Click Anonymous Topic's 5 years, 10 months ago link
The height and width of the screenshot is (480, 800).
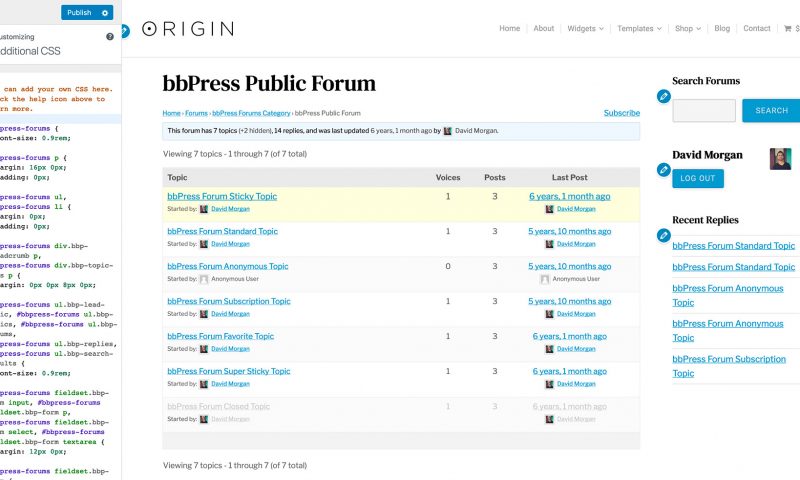point(569,266)
